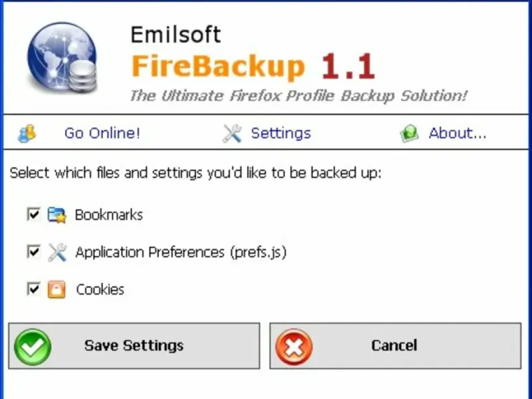Image resolution: width=532 pixels, height=399 pixels.
Task: Click the FireBackup globe database logo
Action: click(x=62, y=59)
